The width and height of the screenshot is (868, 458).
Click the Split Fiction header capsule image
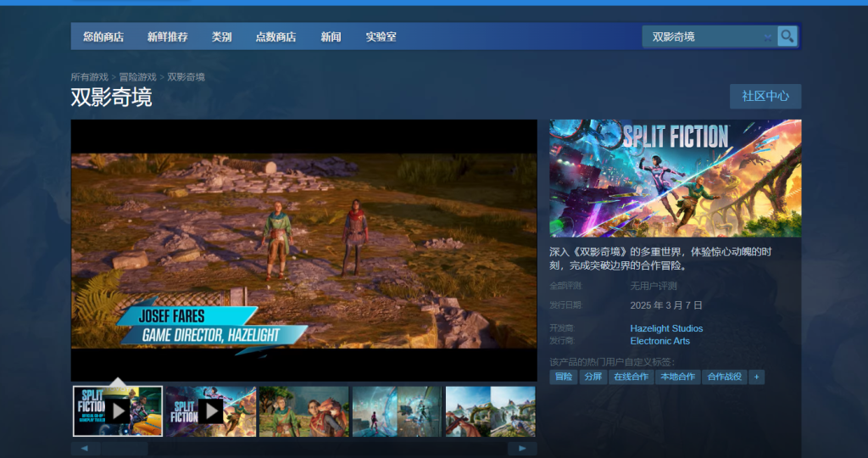pos(676,178)
